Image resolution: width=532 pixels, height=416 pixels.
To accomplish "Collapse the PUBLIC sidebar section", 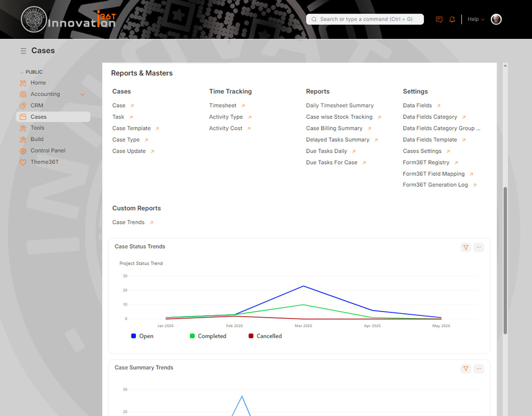I will (31, 72).
